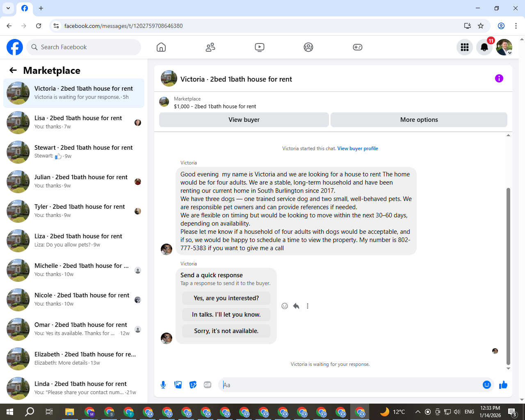The image size is (525, 420).
Task: Open the conversation information icon
Action: pos(499,78)
